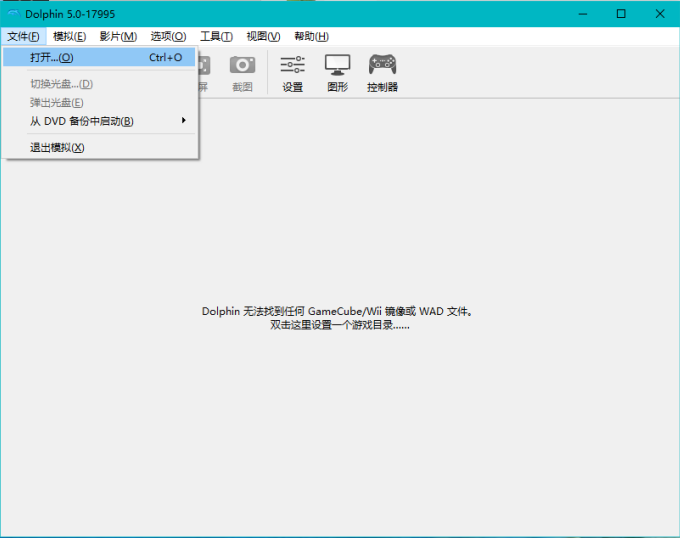Maximize the Dolphin window
The image size is (680, 538).
[x=621, y=14]
